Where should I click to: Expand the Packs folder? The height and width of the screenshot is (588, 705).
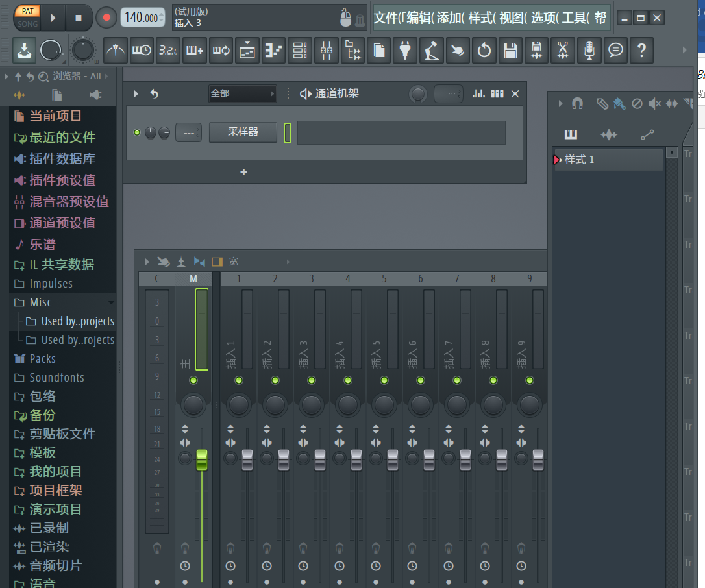(x=42, y=359)
